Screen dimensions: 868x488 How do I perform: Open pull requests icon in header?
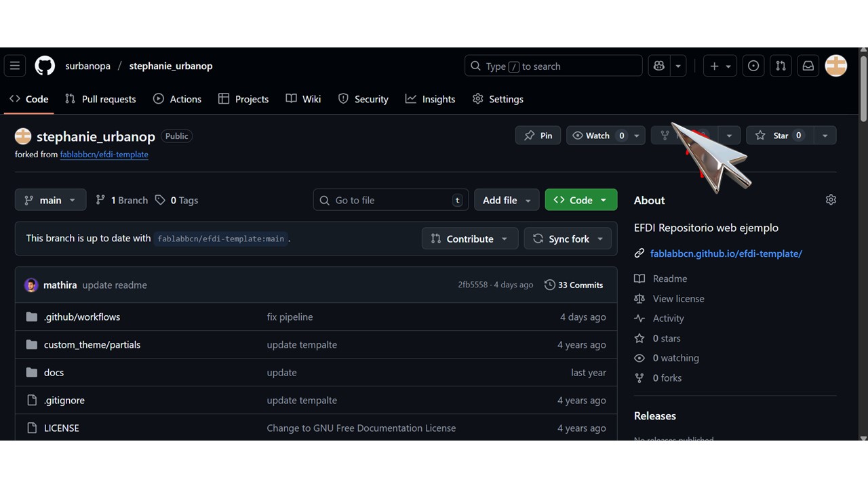pyautogui.click(x=781, y=66)
